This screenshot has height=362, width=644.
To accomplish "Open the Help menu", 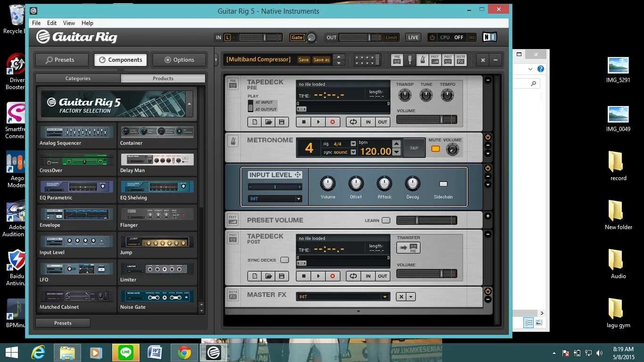I will pos(87,23).
